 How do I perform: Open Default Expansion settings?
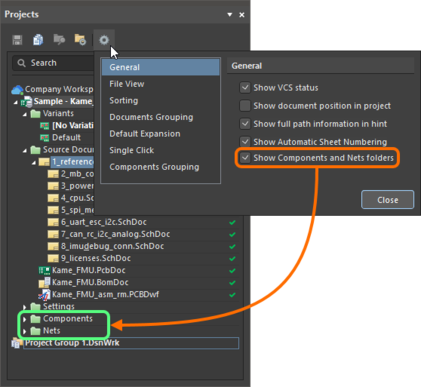pyautogui.click(x=160, y=134)
